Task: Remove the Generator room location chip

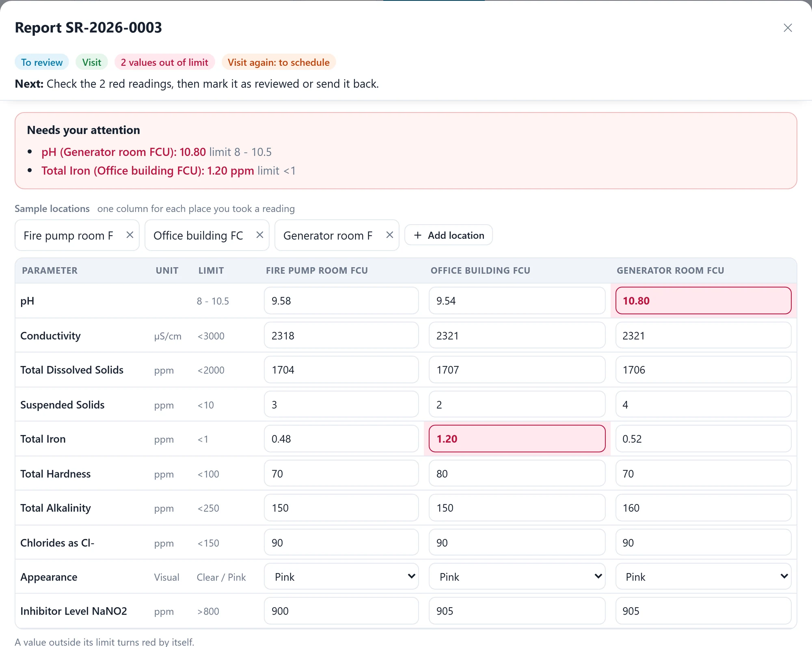Action: (390, 235)
